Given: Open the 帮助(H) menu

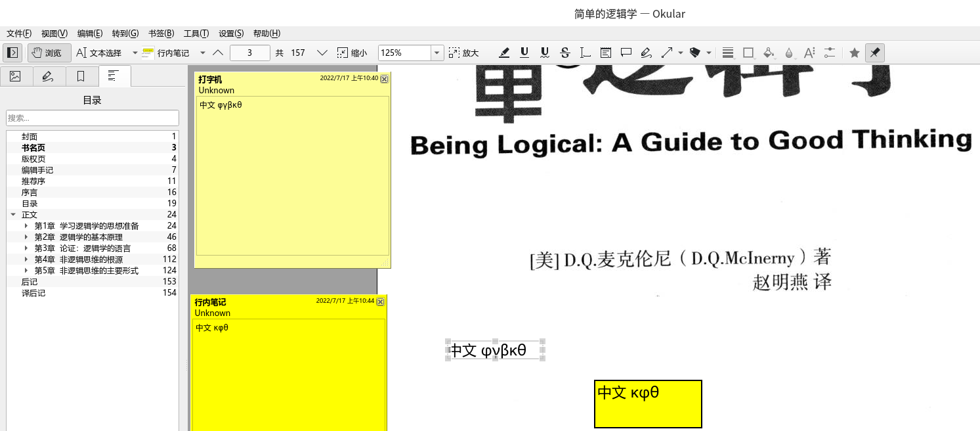Looking at the screenshot, I should click(x=266, y=34).
